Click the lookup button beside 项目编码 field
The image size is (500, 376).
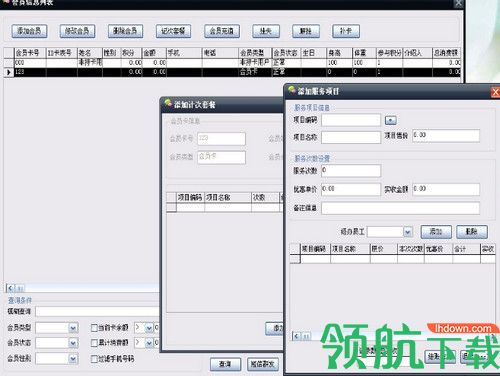tap(391, 120)
